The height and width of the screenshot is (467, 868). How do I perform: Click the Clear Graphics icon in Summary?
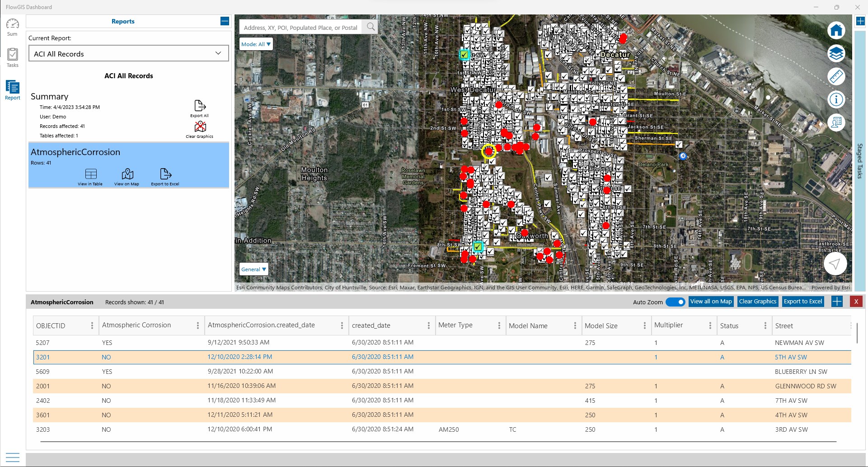(x=200, y=129)
